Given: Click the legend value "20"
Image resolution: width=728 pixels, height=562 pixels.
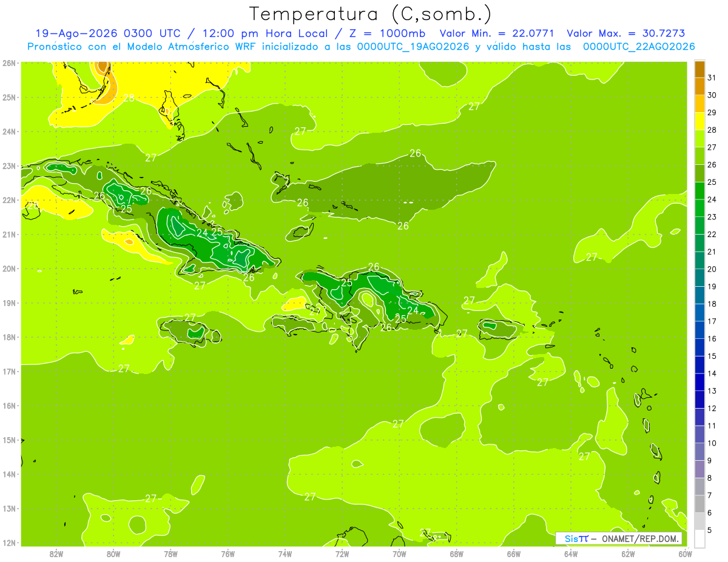Looking at the screenshot, I should tap(712, 269).
